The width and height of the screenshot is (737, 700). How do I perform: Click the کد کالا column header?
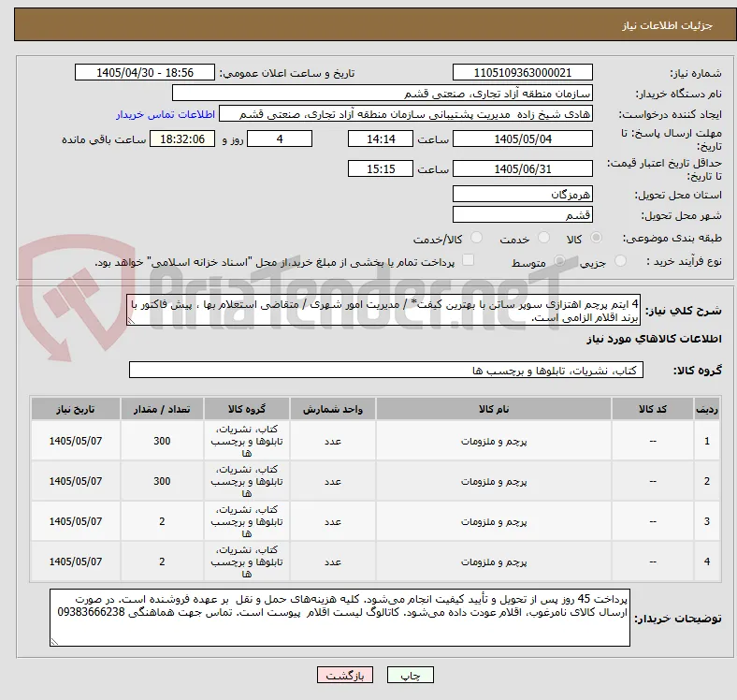(653, 409)
